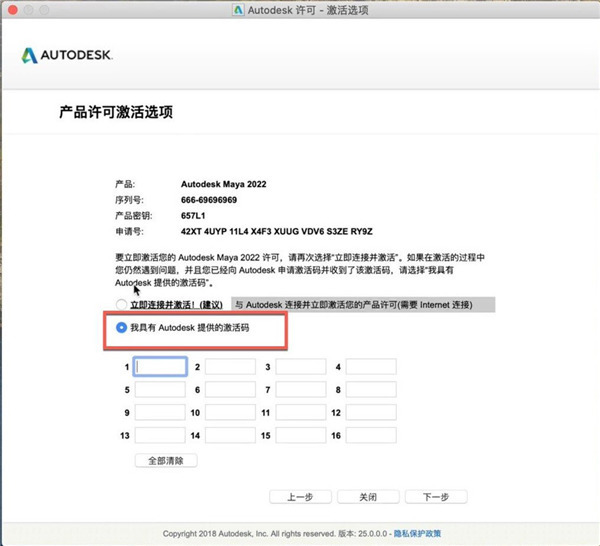Click the product key 657L1

point(193,216)
